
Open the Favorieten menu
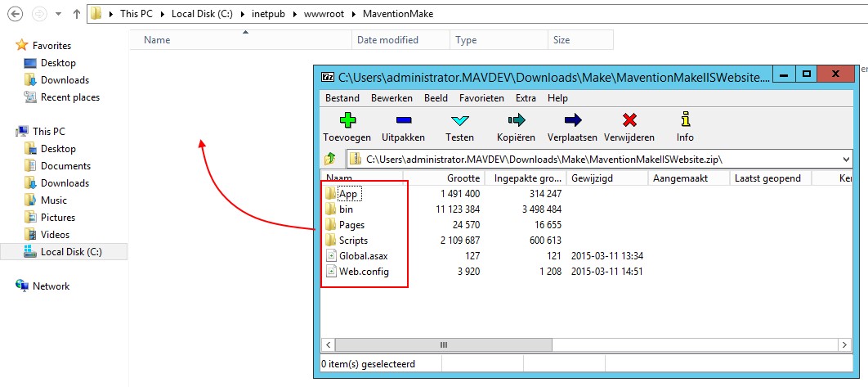point(481,98)
